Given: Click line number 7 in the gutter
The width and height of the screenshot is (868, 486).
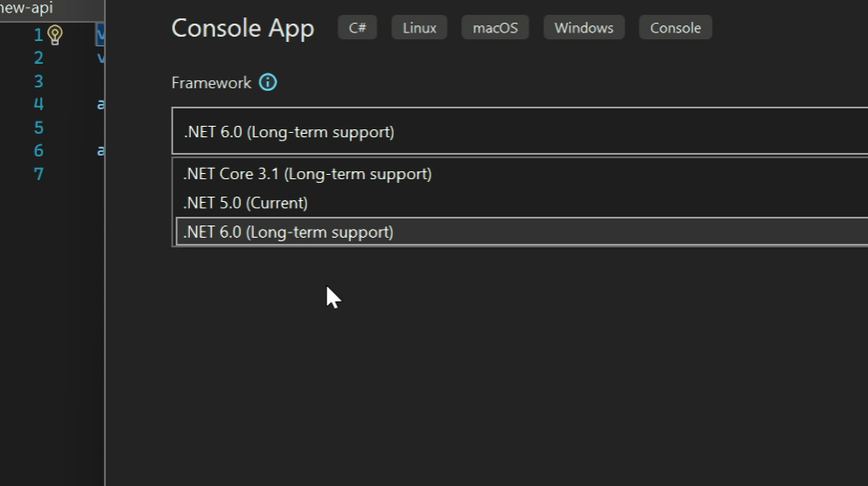Looking at the screenshot, I should 38,174.
